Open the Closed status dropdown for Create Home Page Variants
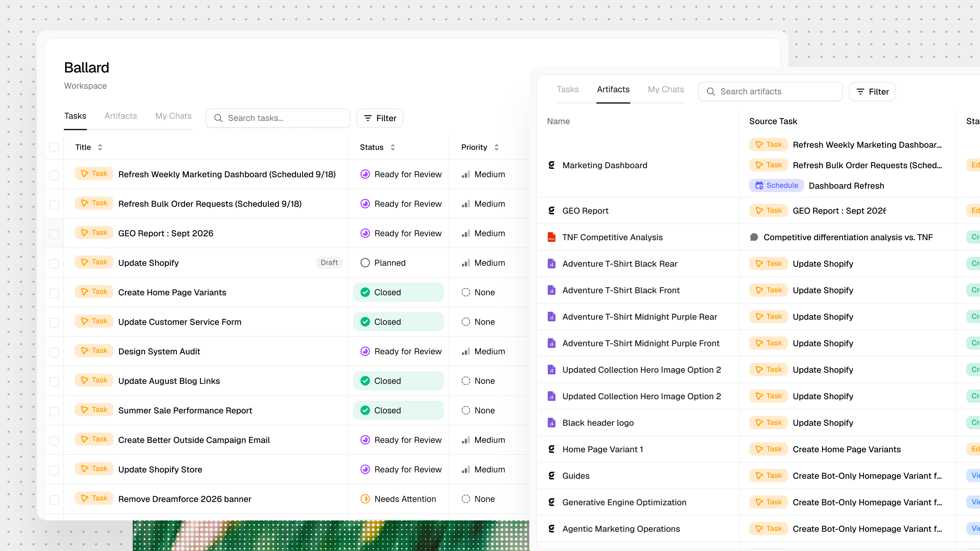Image resolution: width=980 pixels, height=551 pixels. tap(398, 292)
